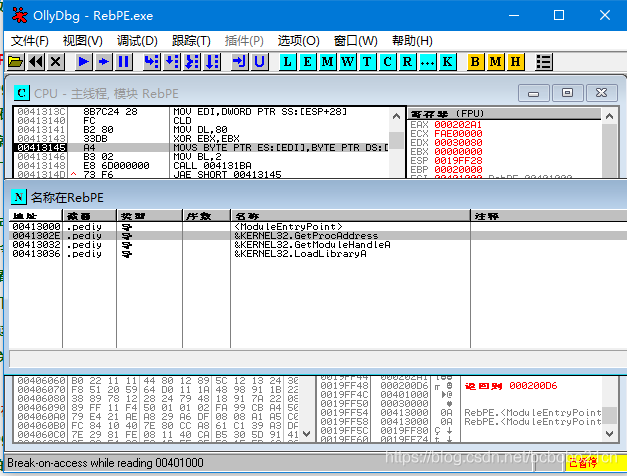Open the 视图(V) menu

point(82,41)
